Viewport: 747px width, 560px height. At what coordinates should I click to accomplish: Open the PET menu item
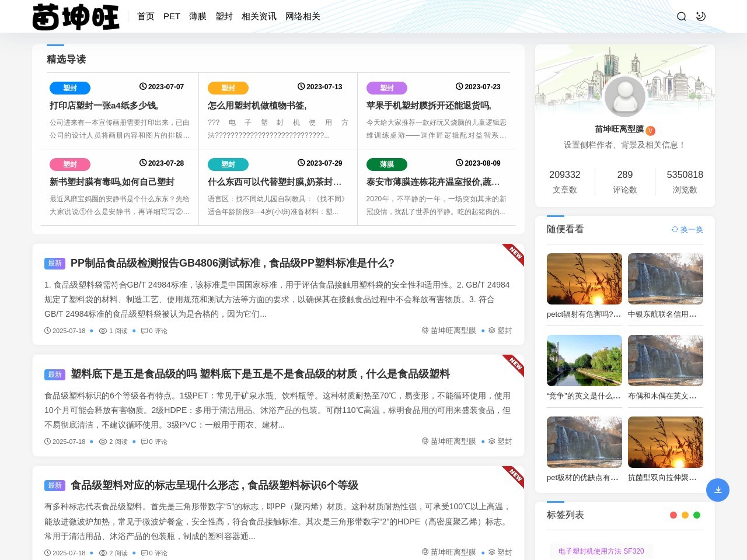172,16
